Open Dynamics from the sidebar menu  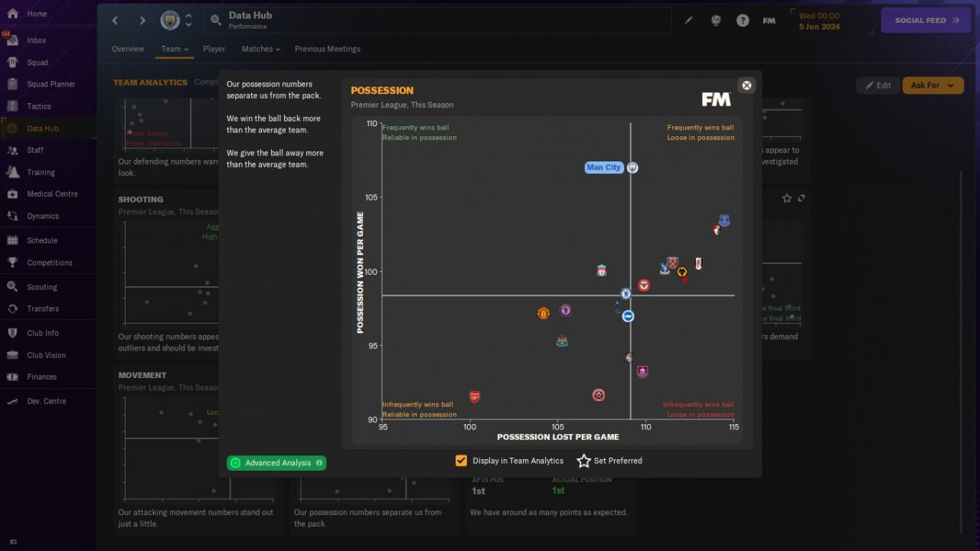click(43, 216)
